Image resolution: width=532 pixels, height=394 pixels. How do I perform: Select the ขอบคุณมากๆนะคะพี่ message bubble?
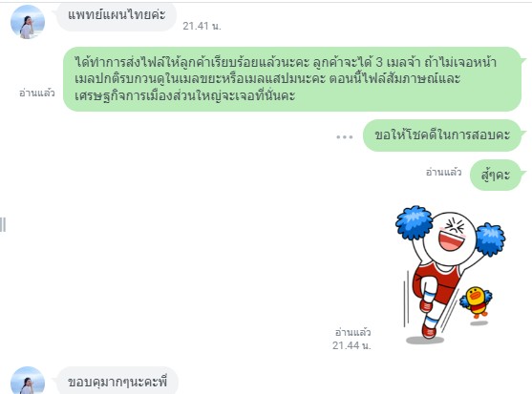(117, 382)
